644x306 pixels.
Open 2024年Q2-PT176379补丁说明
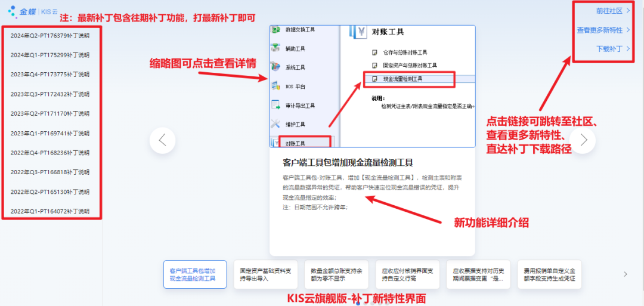(50, 35)
